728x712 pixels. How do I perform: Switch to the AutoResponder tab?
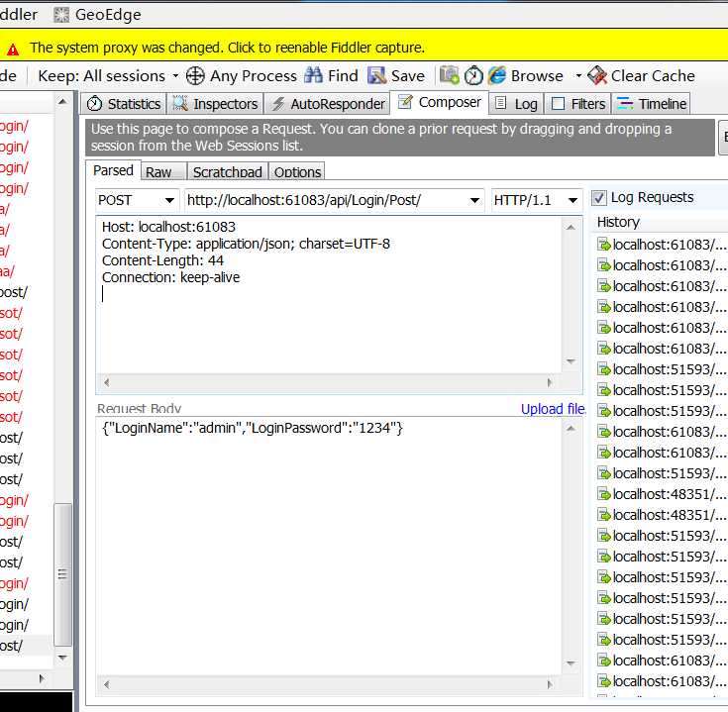point(328,104)
